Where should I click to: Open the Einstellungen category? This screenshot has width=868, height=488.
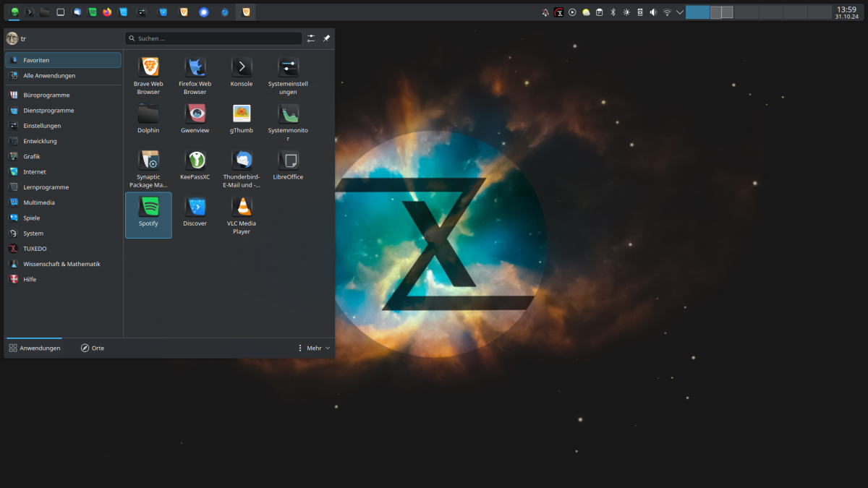coord(63,126)
